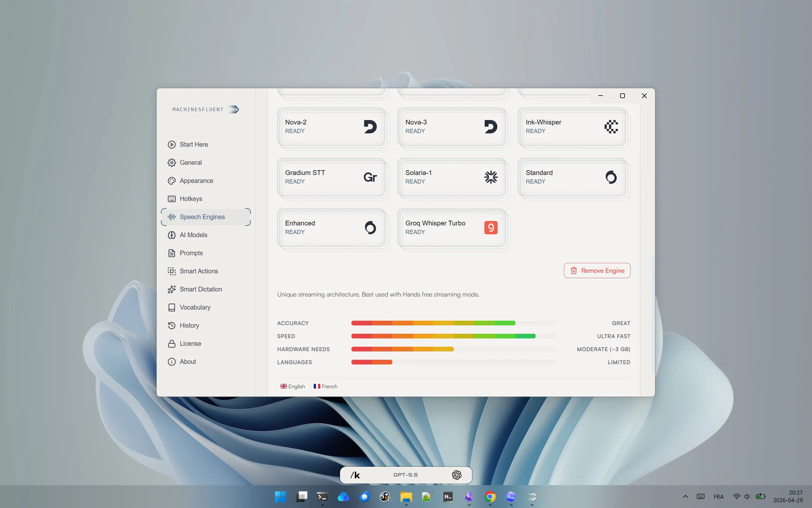812x508 pixels.
Task: Open AI Models page
Action: click(206, 235)
